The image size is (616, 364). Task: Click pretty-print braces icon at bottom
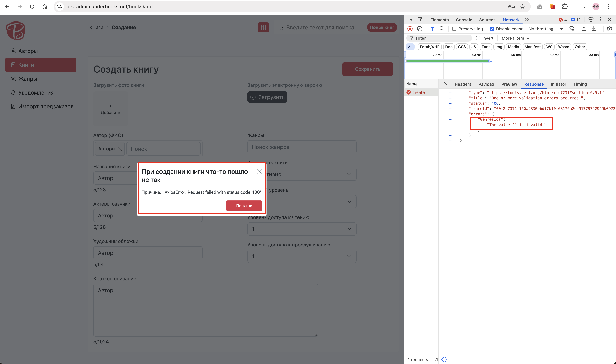tap(444, 359)
